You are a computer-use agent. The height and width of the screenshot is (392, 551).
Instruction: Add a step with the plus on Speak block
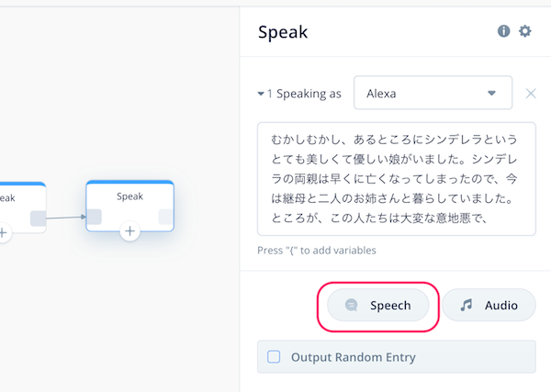pos(130,231)
